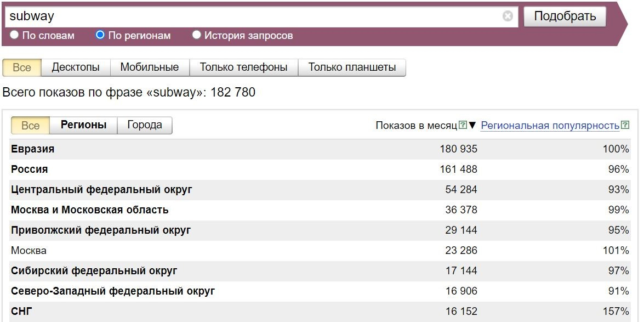644x322 pixels.
Task: Sort by Региональная популярность link
Action: point(550,126)
